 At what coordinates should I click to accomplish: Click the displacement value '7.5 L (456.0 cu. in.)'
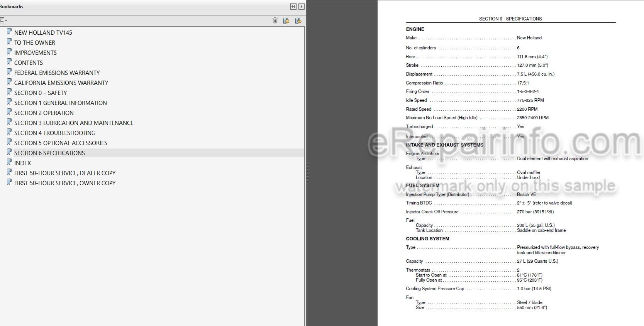pos(536,74)
